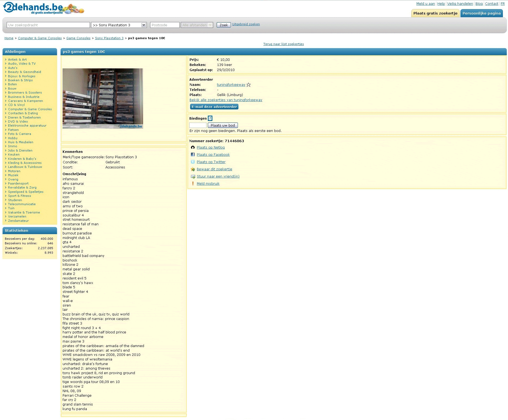Open the Plaats gratis zoekertje tab
The image size is (508, 420).
tap(435, 13)
